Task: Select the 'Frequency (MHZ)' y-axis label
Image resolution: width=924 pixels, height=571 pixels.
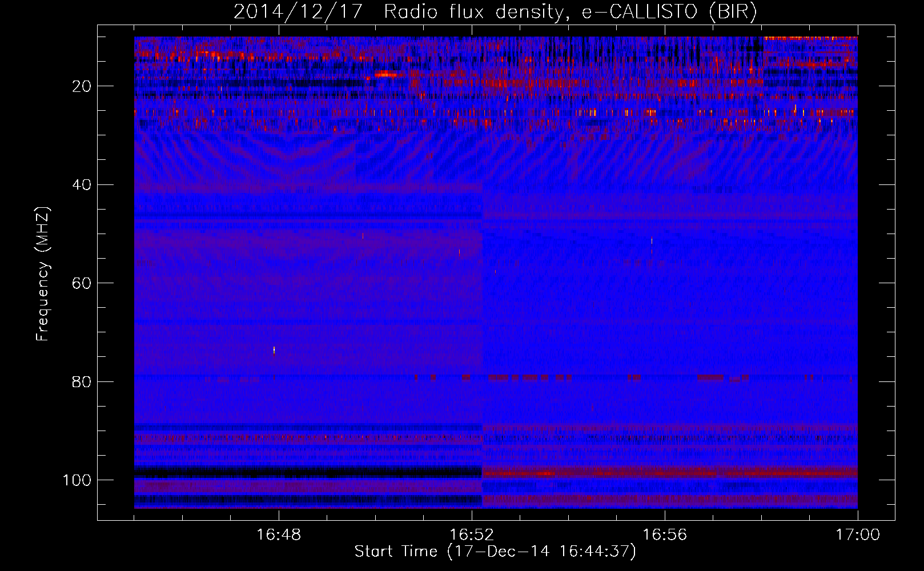Action: pyautogui.click(x=43, y=274)
